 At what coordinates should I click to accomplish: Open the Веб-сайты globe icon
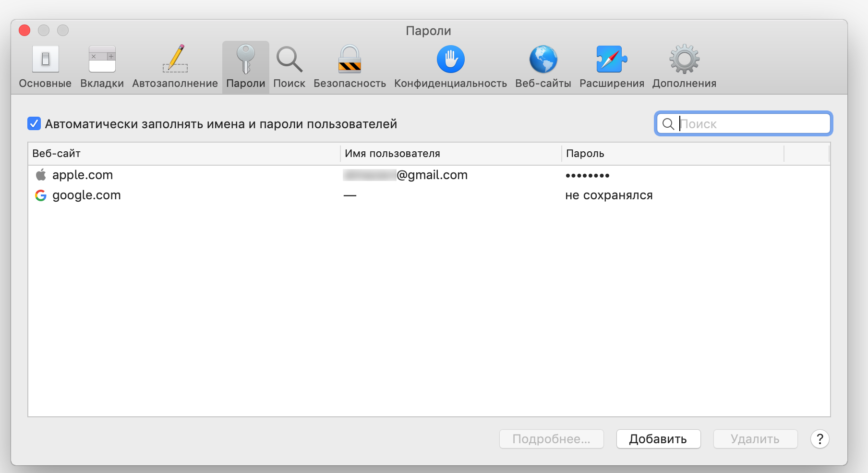[543, 60]
